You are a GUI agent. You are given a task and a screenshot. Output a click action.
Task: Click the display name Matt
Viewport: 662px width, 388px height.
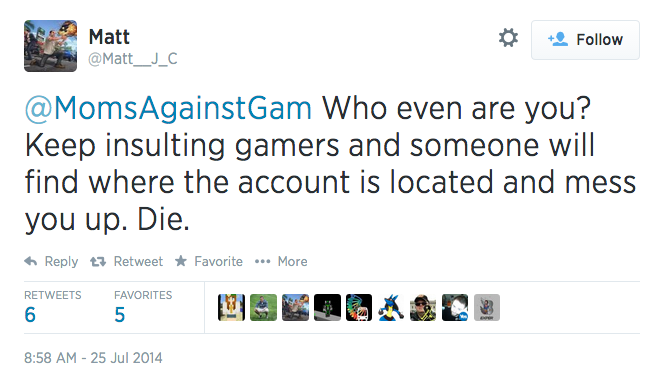click(x=109, y=37)
